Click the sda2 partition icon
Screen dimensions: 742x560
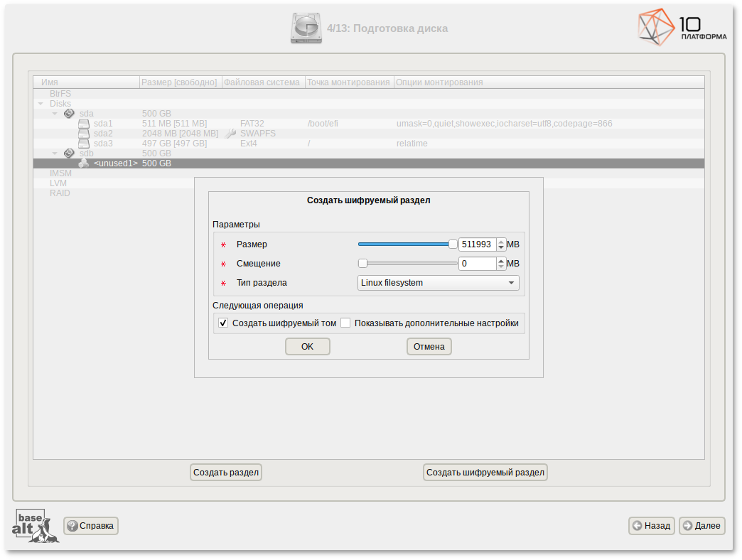84,134
